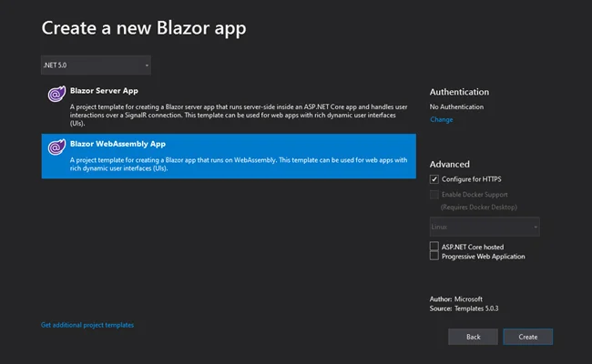
Task: Click the Advanced heading
Action: coord(450,165)
